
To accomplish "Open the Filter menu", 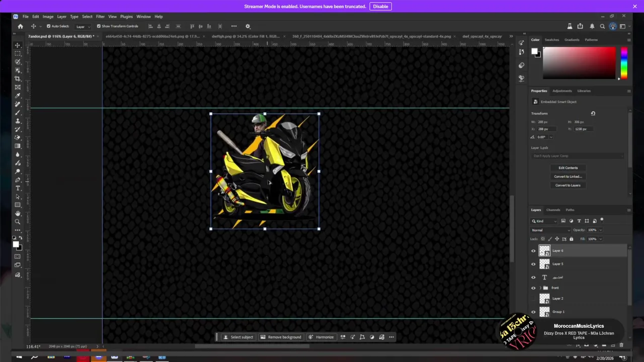I will pos(100,17).
